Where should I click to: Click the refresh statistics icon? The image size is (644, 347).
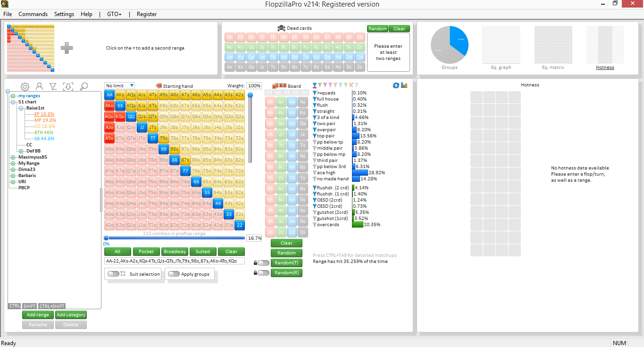click(x=396, y=85)
